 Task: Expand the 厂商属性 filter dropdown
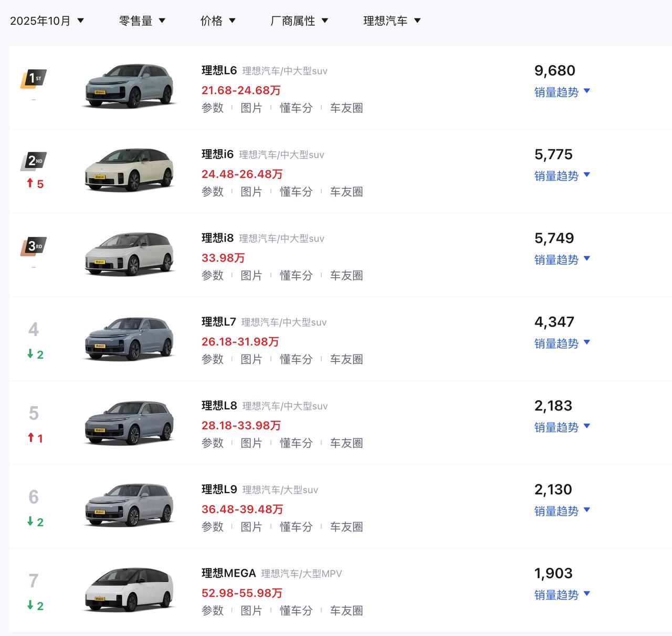coord(299,21)
